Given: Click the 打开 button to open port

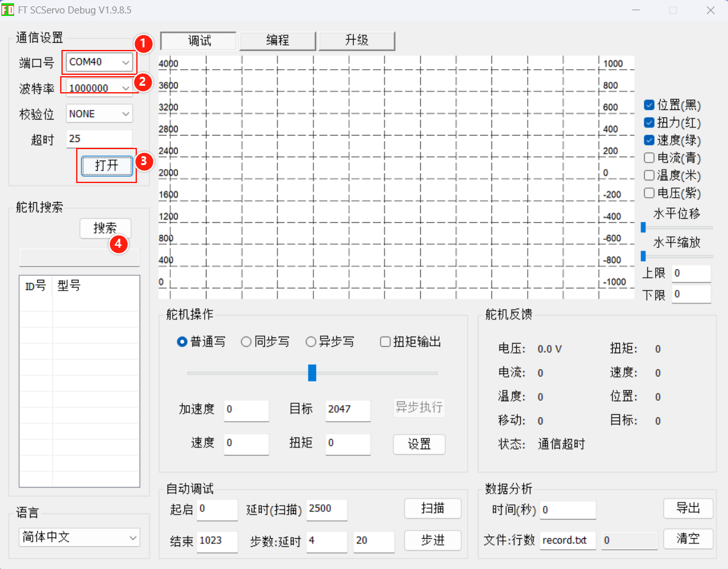Looking at the screenshot, I should coord(107,166).
